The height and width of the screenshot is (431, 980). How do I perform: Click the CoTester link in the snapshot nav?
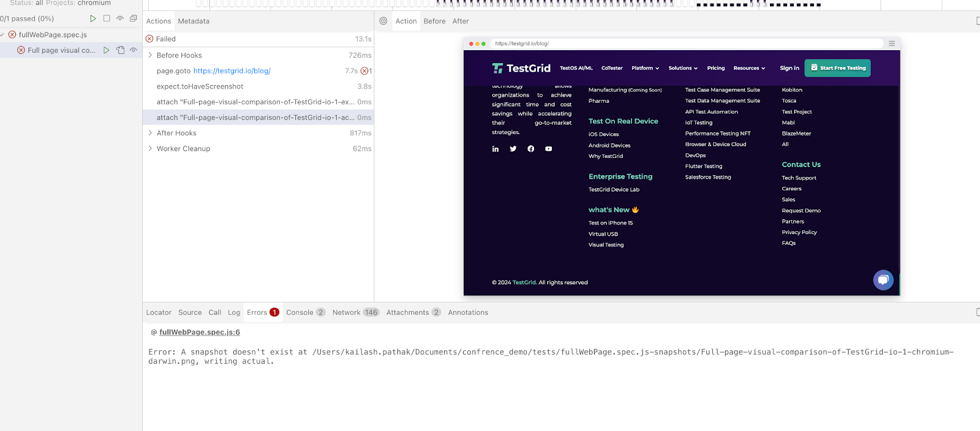pos(612,68)
